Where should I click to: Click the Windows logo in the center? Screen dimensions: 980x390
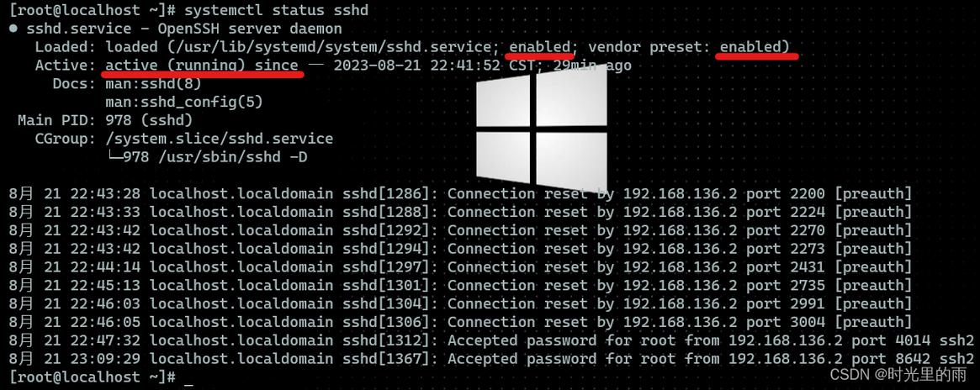pos(541,128)
